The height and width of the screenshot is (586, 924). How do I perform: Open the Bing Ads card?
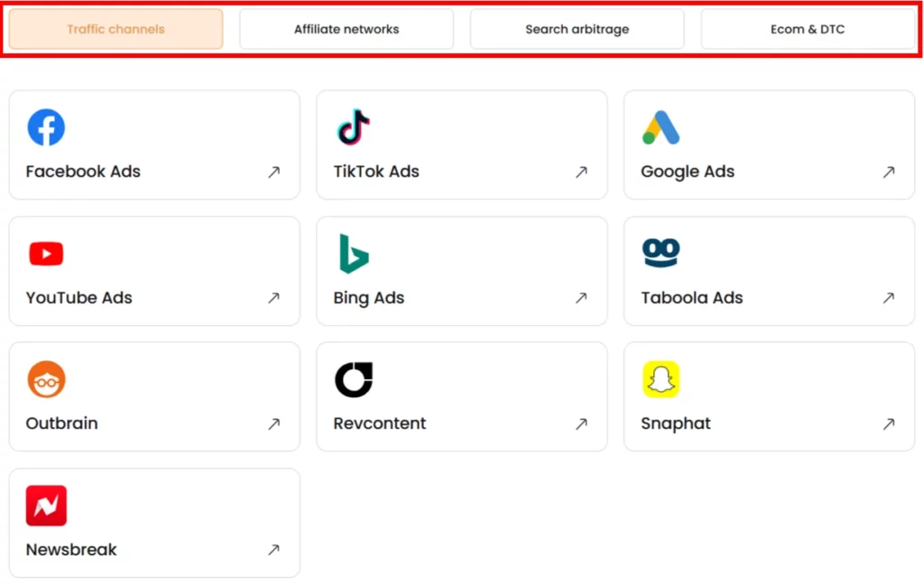461,271
